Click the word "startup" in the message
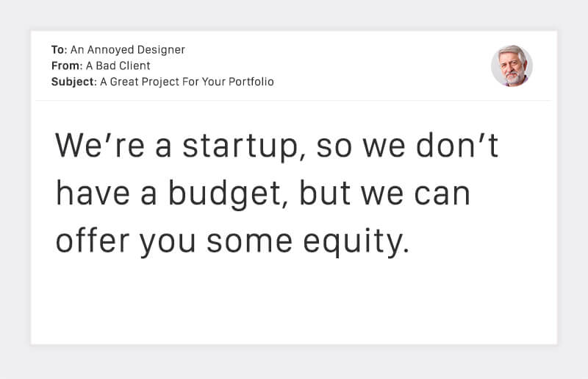588x379 pixels. [x=241, y=147]
